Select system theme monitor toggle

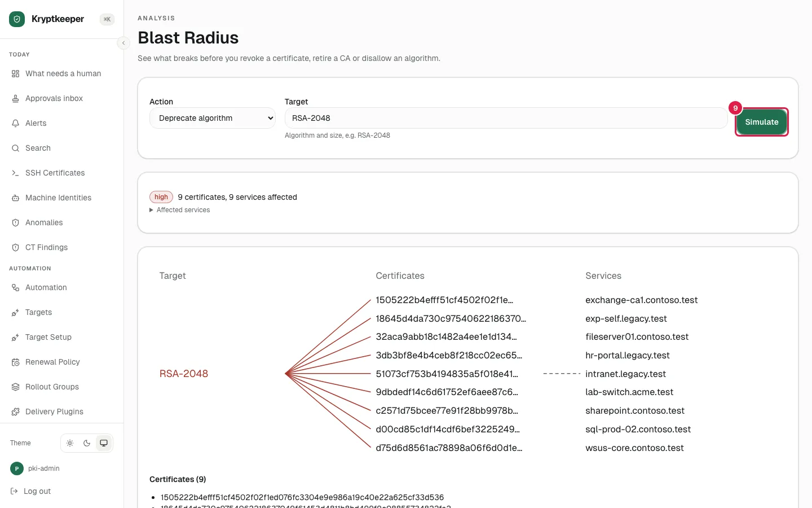tap(104, 443)
